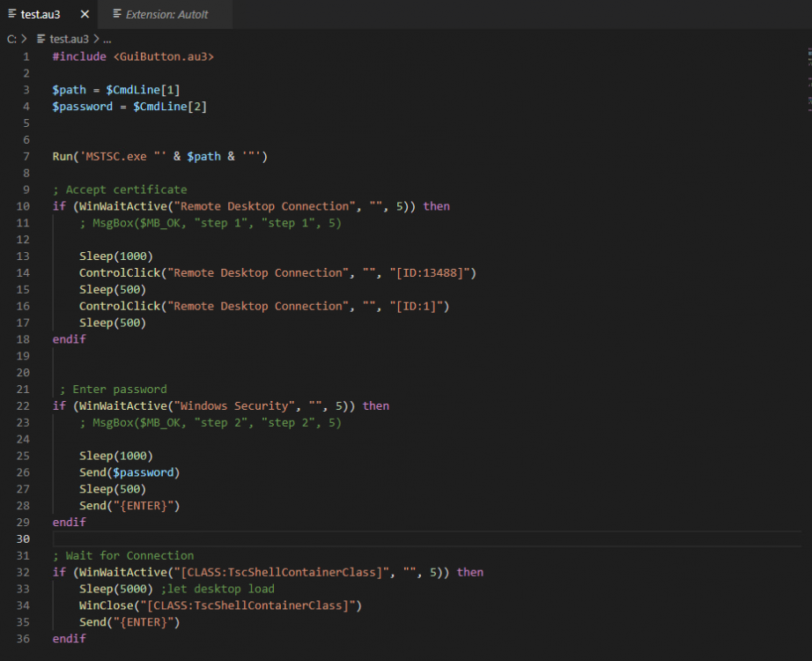
Task: Click Send("{ENTER}") on line 28
Action: 129,506
